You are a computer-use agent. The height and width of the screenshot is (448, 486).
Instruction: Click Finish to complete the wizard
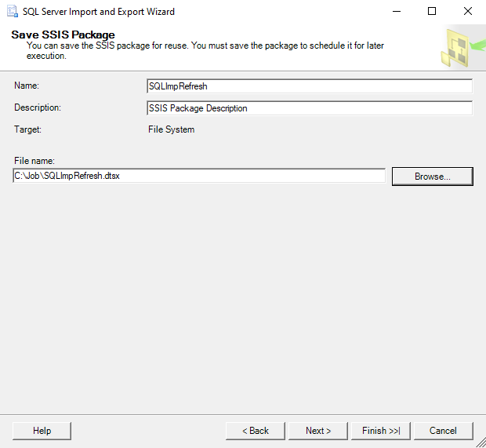point(381,431)
